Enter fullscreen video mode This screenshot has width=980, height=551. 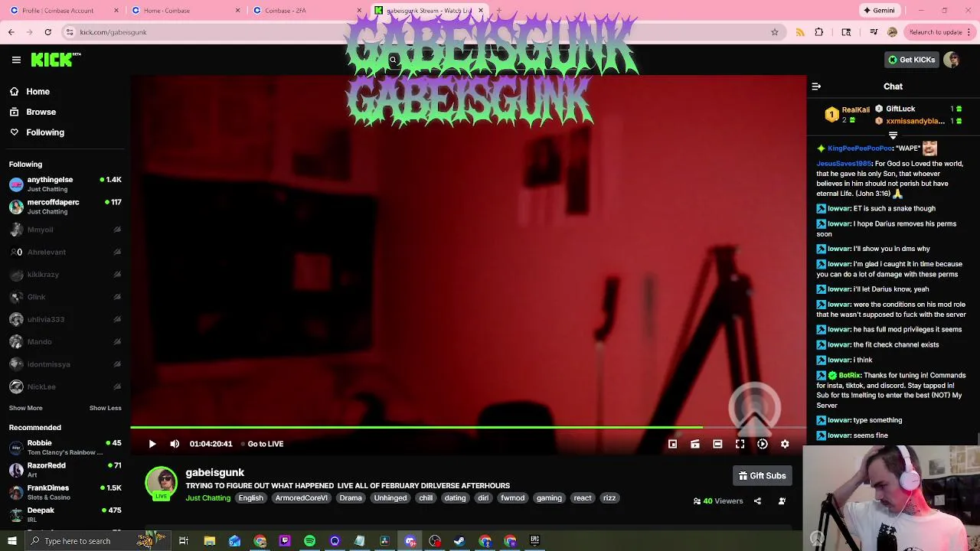(740, 444)
